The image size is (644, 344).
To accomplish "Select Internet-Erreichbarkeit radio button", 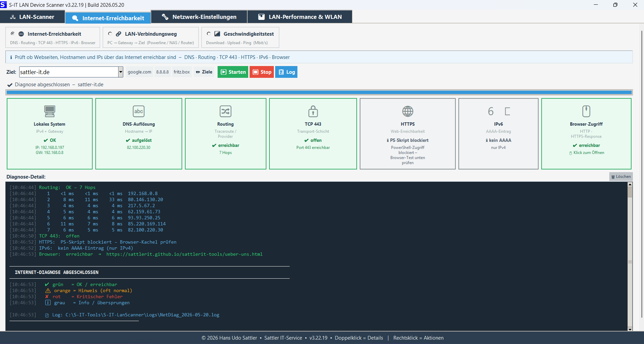I will (13, 34).
